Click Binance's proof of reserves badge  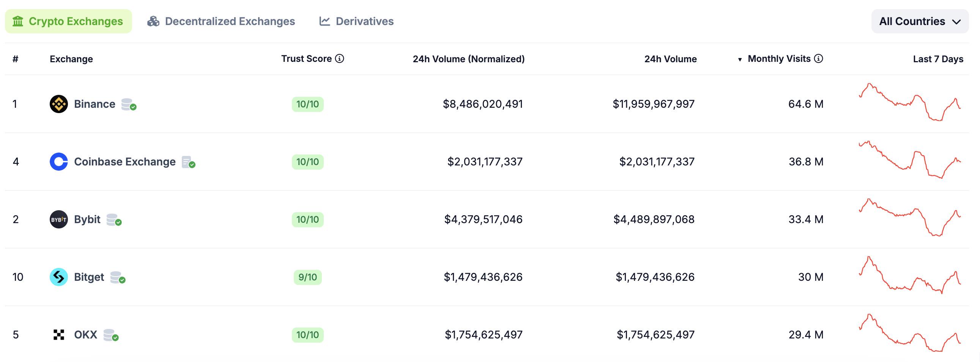click(129, 104)
